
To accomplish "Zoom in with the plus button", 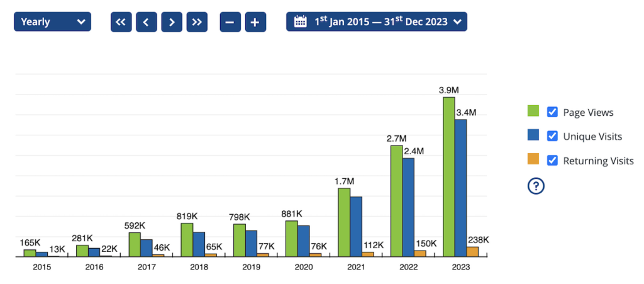I will pyautogui.click(x=255, y=22).
